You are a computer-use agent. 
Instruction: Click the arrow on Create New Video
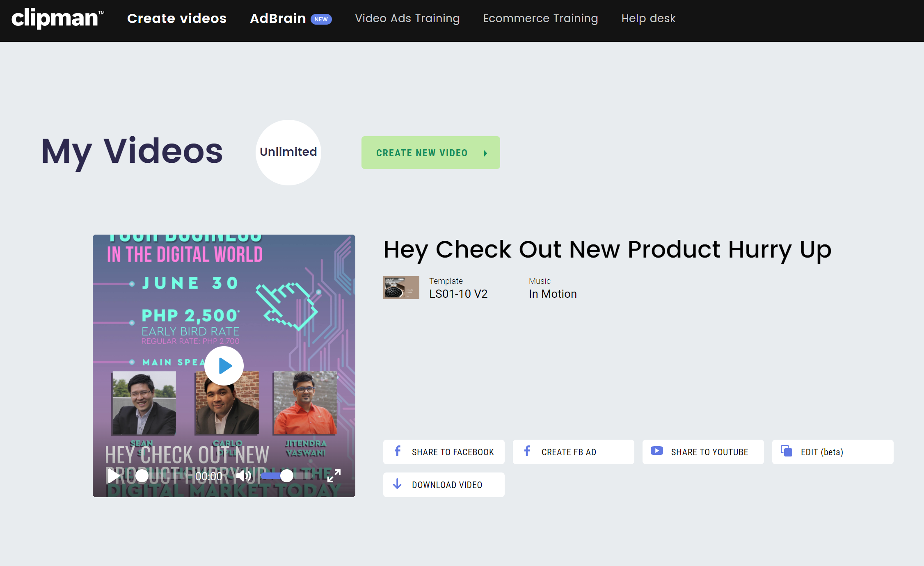click(485, 153)
